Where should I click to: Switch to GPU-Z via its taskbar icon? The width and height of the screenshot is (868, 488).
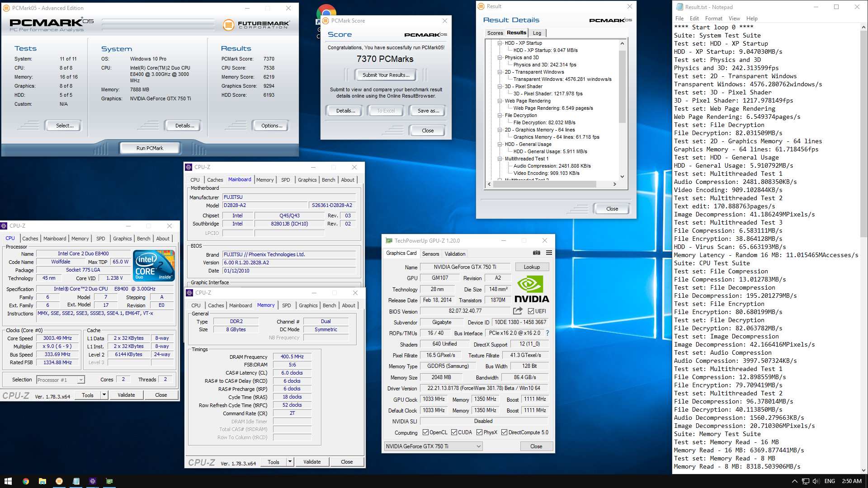coord(109,481)
